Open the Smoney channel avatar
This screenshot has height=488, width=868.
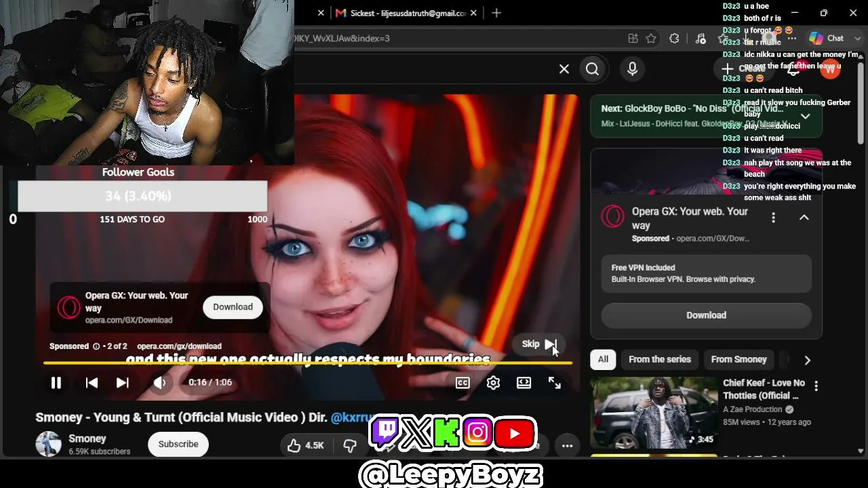[48, 444]
